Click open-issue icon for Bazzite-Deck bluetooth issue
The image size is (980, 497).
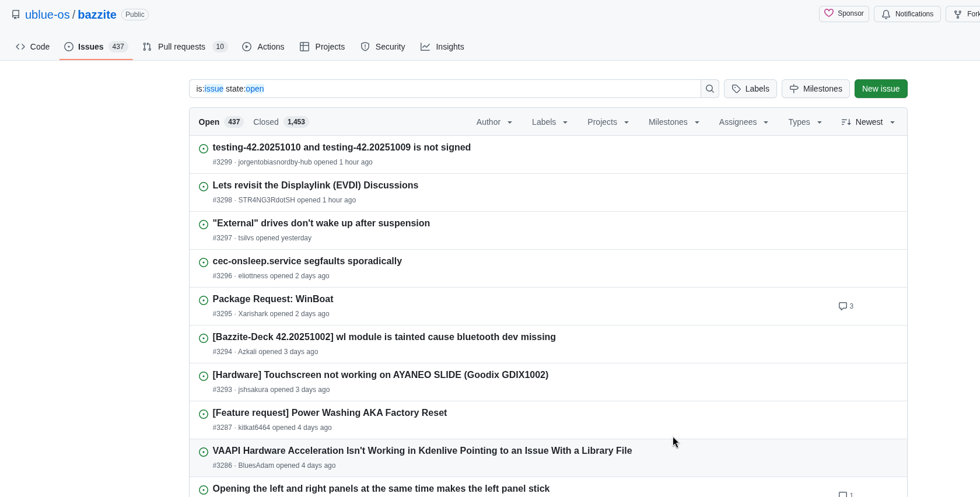pyautogui.click(x=204, y=338)
